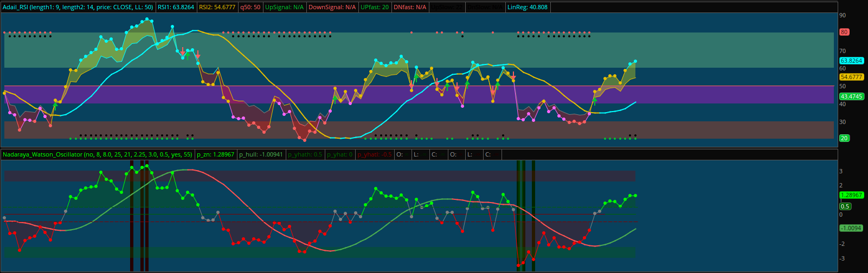The height and width of the screenshot is (273, 868).
Task: Select the RSI2: 54.6777 value label
Action: coord(217,7)
